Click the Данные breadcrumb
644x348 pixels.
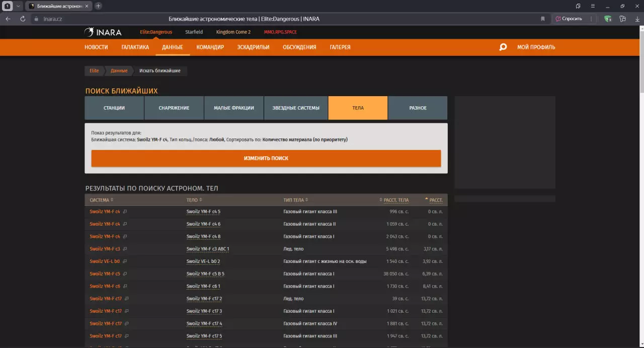[119, 71]
